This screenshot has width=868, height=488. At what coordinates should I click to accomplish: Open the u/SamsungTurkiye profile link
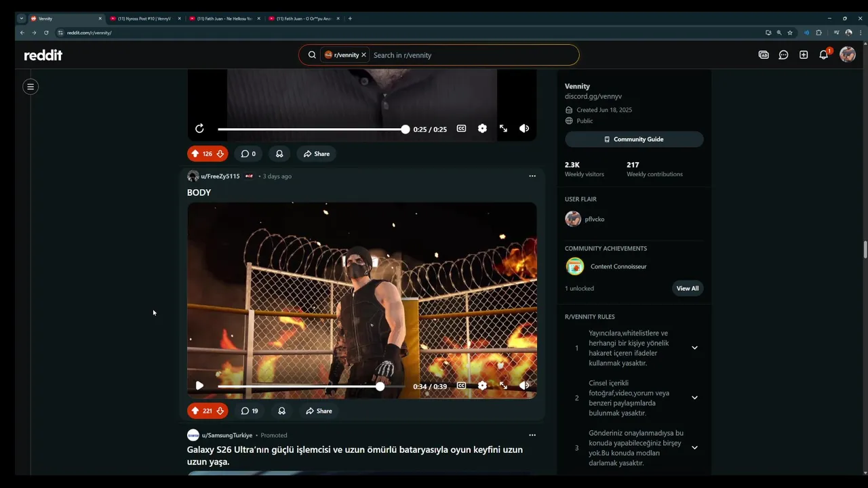227,435
